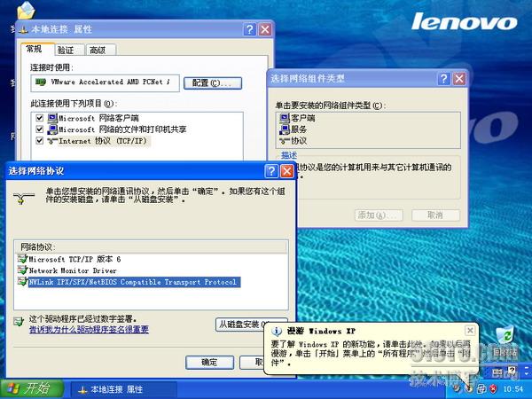Click 漫游 Windows XP balloon text
This screenshot has width=532, height=399.
[371, 353]
